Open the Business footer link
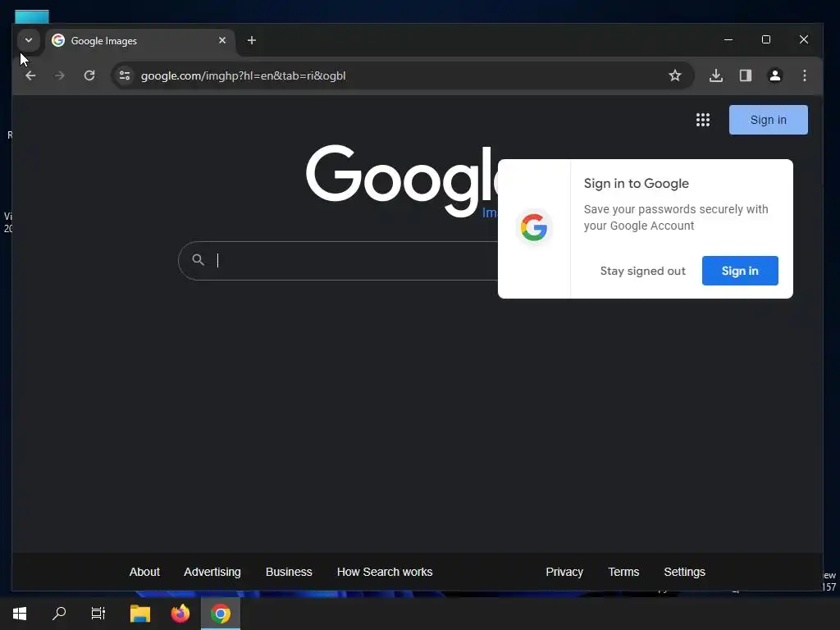 point(289,572)
